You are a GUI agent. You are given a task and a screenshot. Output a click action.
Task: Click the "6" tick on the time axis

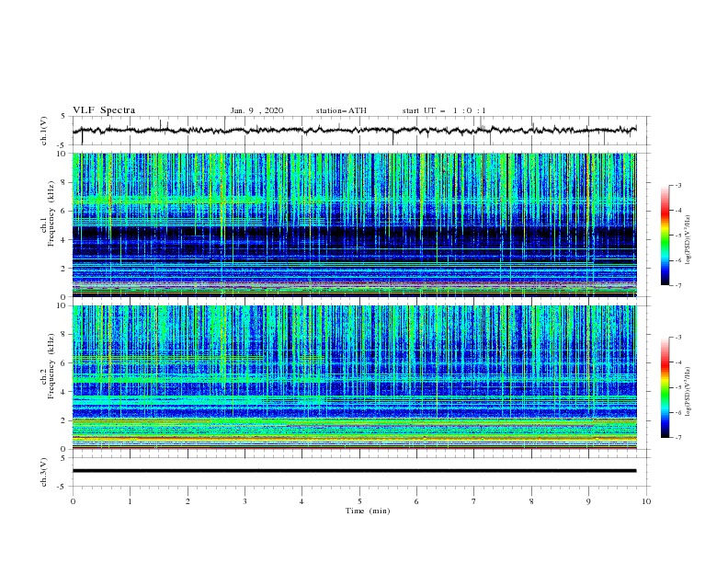point(416,501)
